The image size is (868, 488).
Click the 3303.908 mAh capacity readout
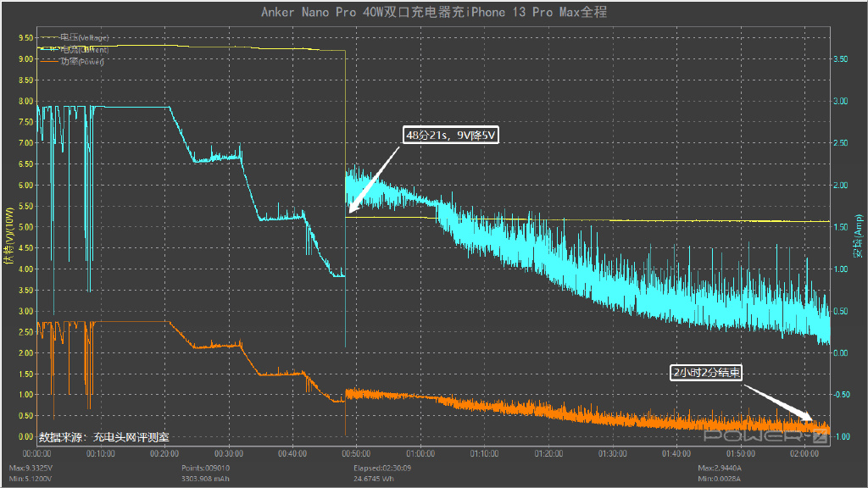click(205, 479)
